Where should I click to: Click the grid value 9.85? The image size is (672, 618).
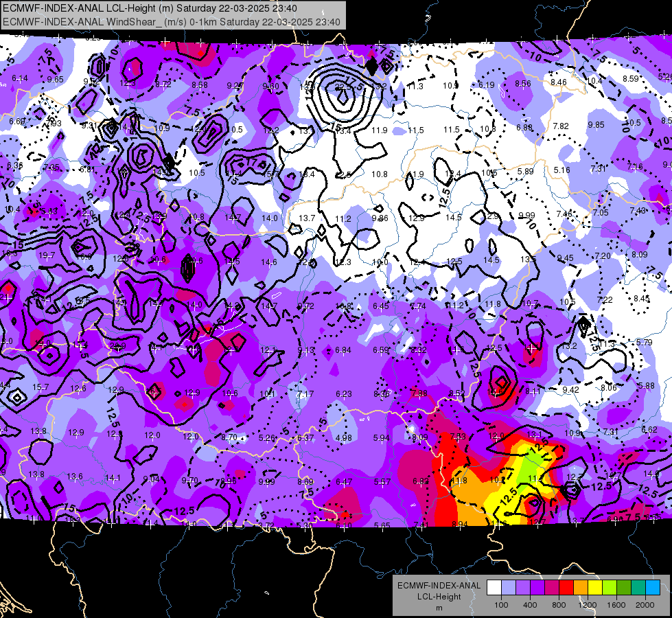coord(596,125)
